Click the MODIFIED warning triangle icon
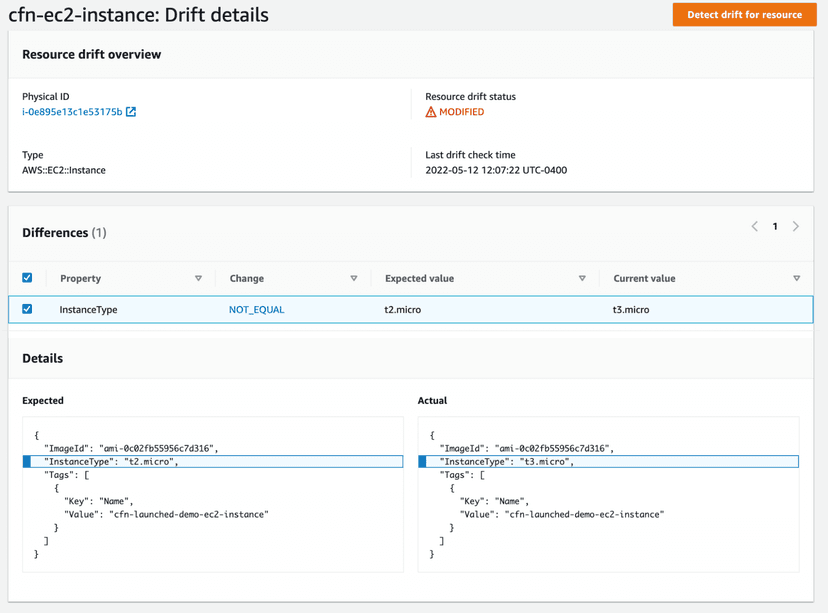 tap(430, 111)
